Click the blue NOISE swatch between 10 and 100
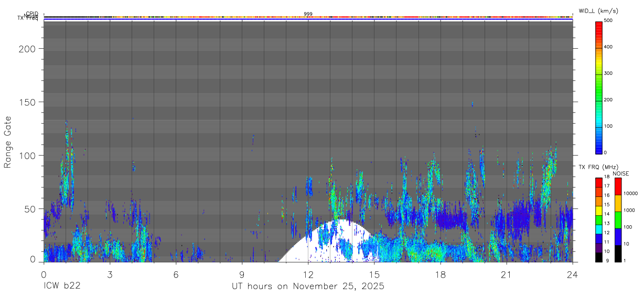This screenshot has height=297, width=644. pyautogui.click(x=618, y=237)
